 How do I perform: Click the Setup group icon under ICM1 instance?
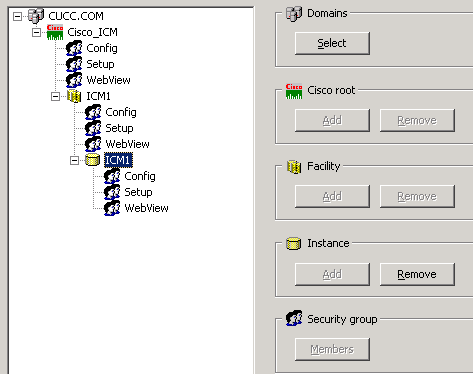click(x=112, y=192)
